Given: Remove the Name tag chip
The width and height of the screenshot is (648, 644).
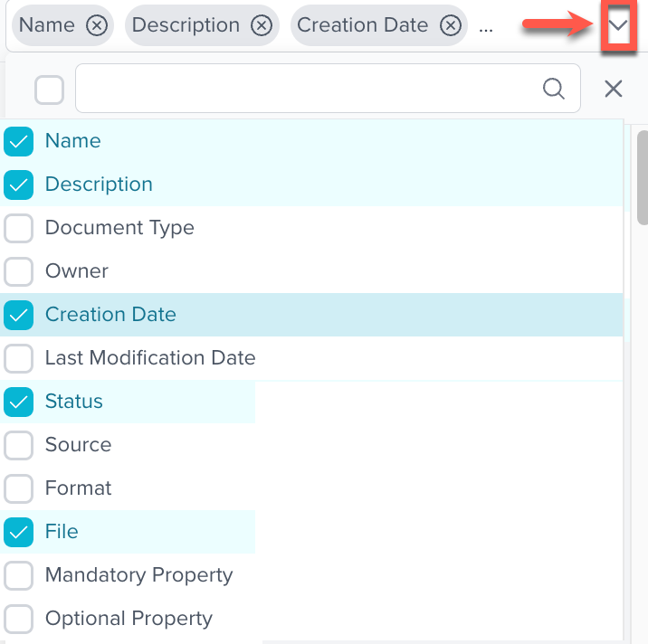Looking at the screenshot, I should point(97,25).
